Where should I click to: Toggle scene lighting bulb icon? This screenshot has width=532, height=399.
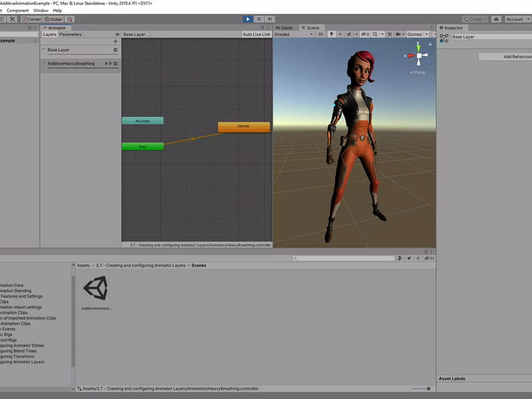pos(331,35)
